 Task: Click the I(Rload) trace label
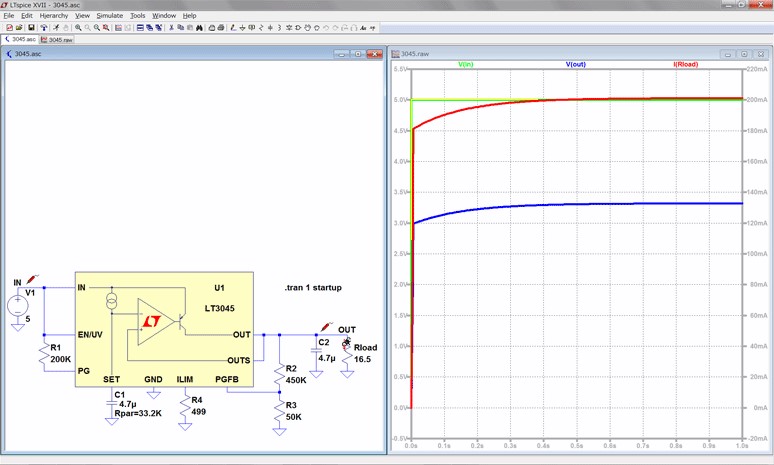coord(685,64)
